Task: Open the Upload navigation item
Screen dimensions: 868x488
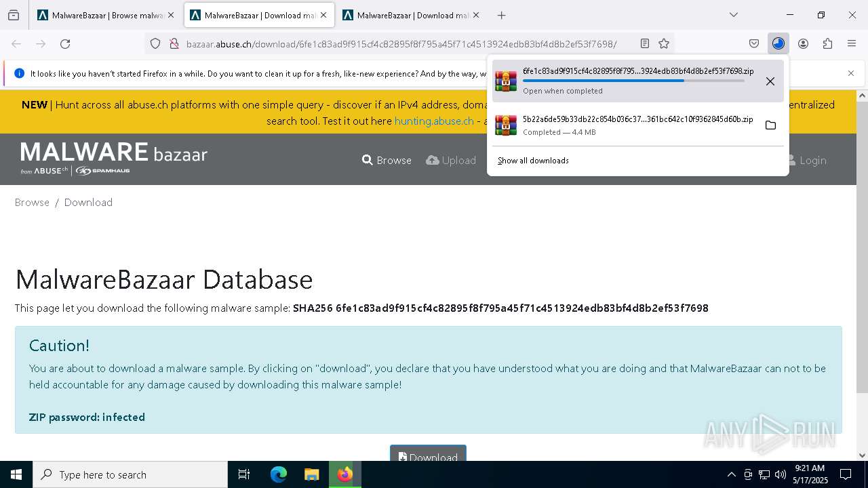Action: (x=451, y=160)
